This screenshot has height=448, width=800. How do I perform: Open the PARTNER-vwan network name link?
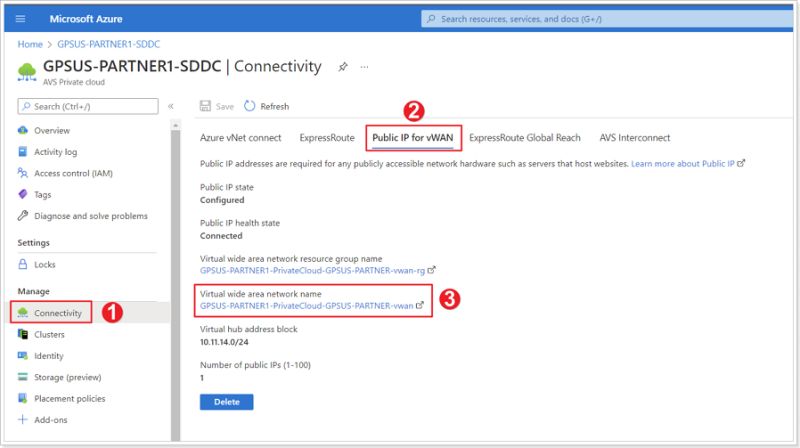(x=307, y=306)
